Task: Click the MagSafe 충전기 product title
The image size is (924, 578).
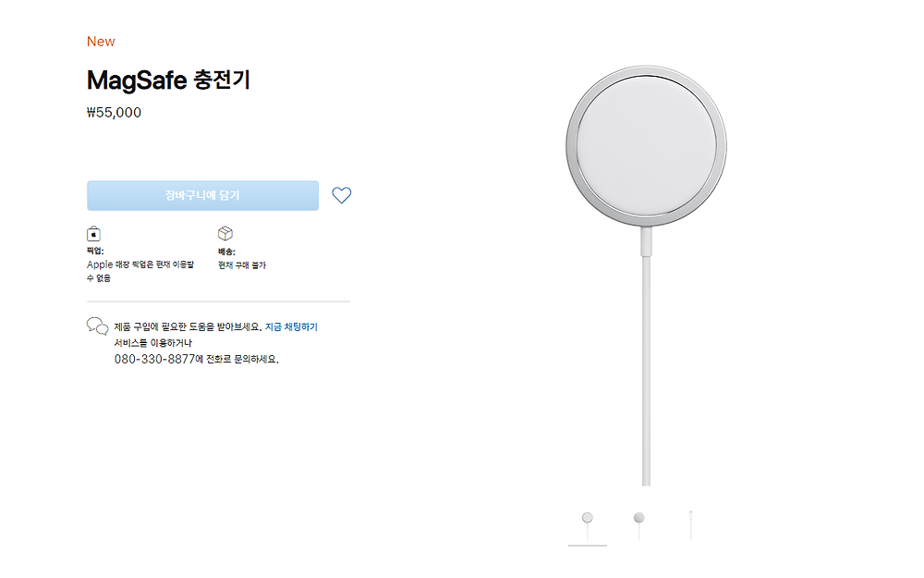Action: click(x=168, y=80)
